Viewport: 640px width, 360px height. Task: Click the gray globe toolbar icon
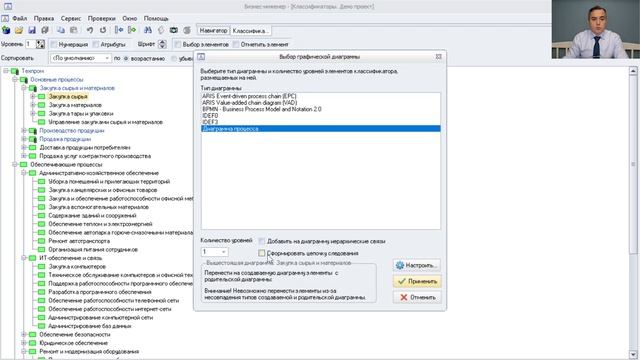click(187, 31)
